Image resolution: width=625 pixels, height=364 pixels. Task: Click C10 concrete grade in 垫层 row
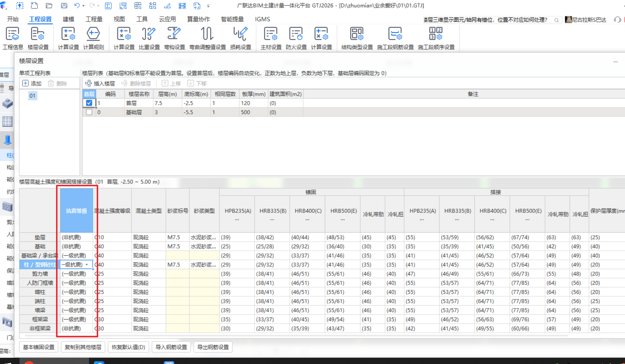(112, 237)
